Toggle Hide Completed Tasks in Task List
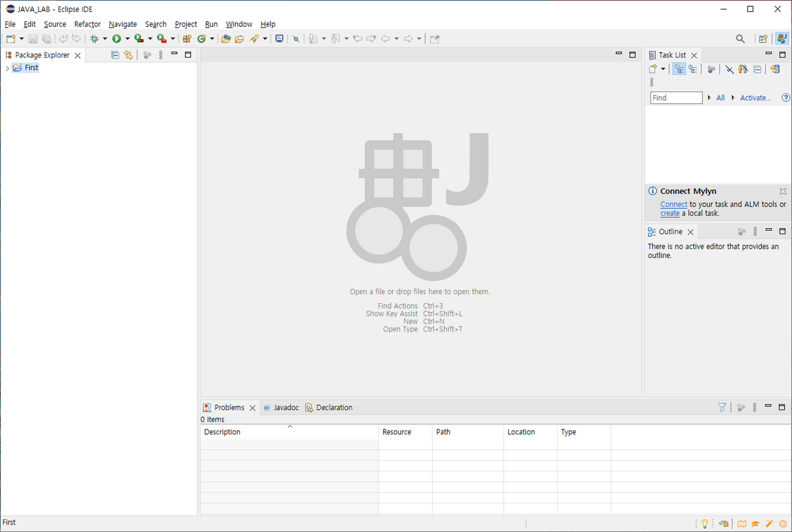This screenshot has height=532, width=792. 730,69
